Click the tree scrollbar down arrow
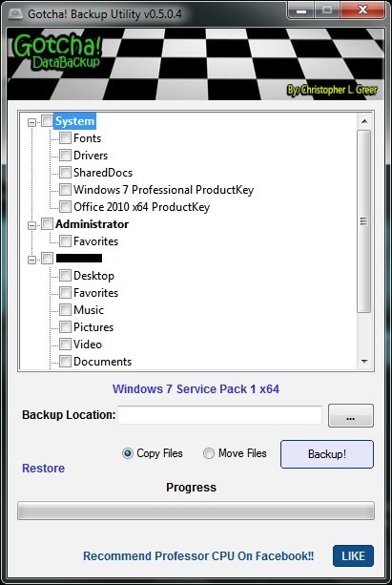392x585 pixels. 364,361
